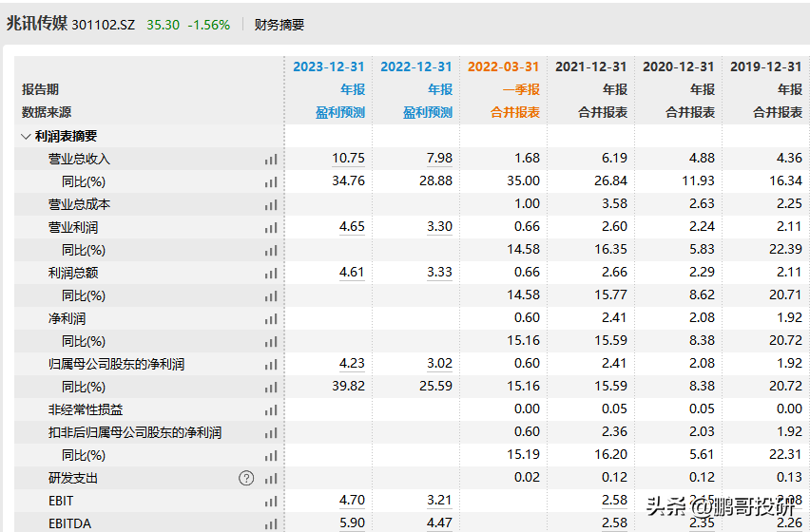Screen dimensions: 810x532
Task: Open chart icon for 扣非后归属母公司股东的净利润 row
Action: coord(271,432)
